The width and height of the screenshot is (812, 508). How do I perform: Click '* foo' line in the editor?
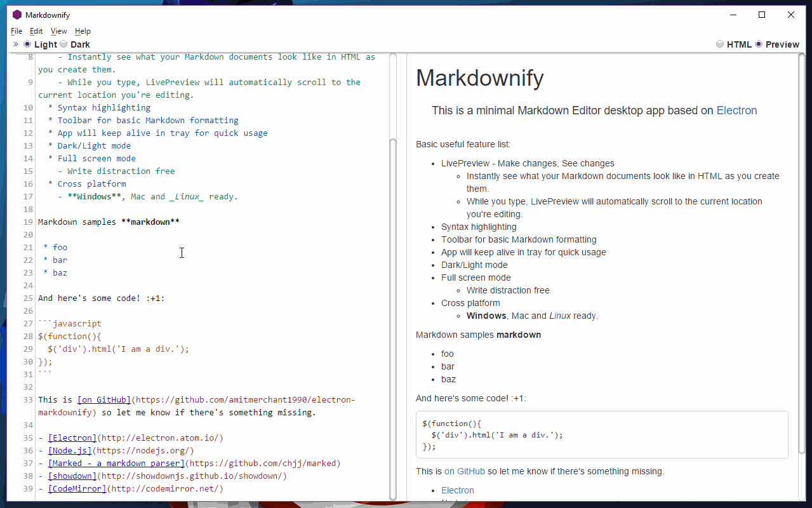coord(55,248)
